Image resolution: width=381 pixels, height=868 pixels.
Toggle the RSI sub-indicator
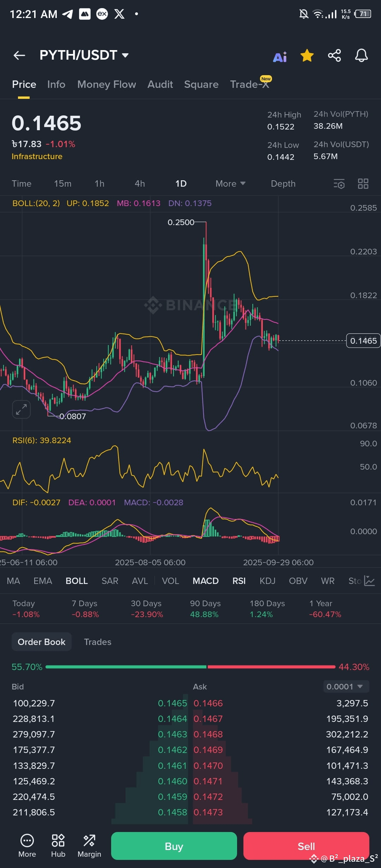point(239,581)
